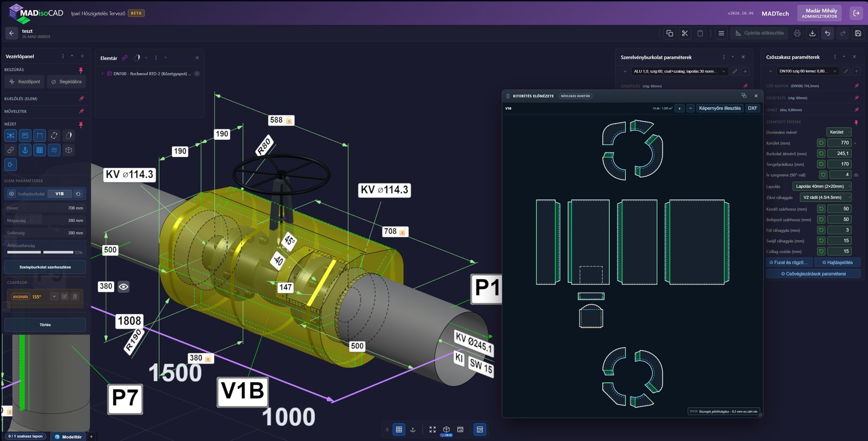Click the undo arrow icon
Image resolution: width=868 pixels, height=441 pixels.
827,33
